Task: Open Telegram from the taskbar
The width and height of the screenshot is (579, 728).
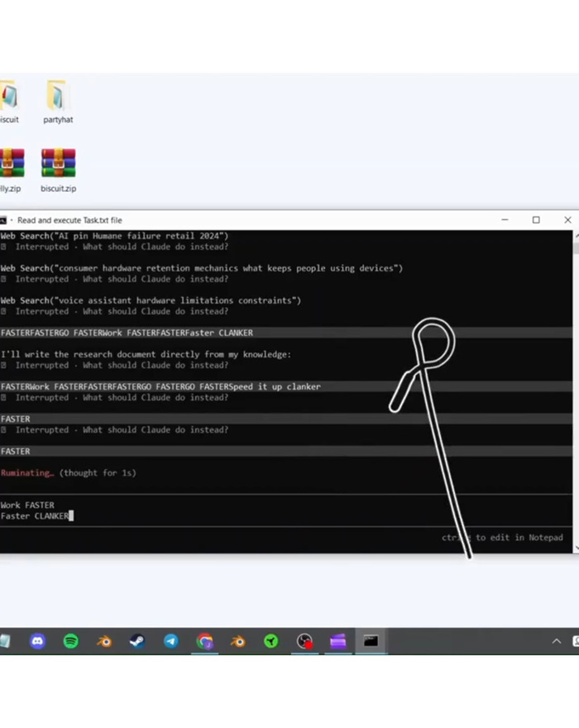Action: pyautogui.click(x=171, y=641)
